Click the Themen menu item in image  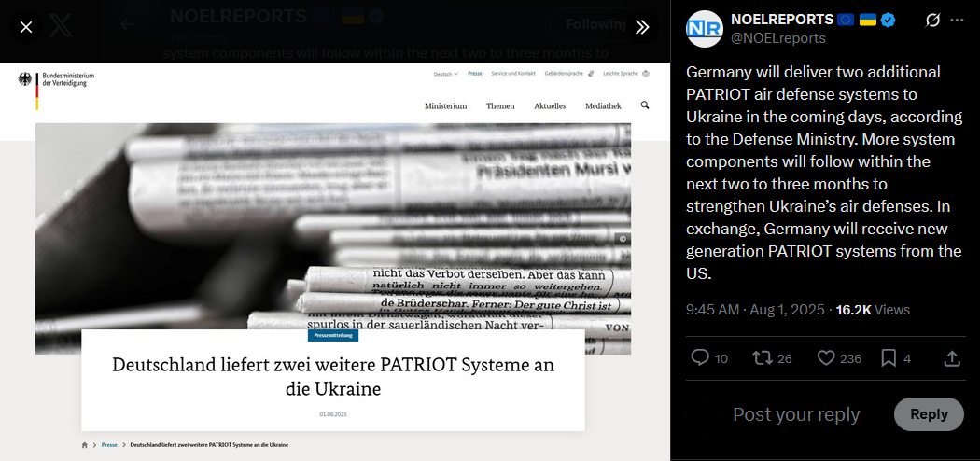[500, 106]
